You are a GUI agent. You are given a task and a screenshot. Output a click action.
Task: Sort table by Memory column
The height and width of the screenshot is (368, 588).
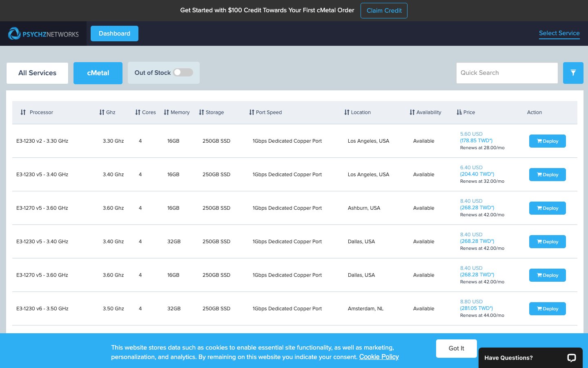tap(177, 112)
